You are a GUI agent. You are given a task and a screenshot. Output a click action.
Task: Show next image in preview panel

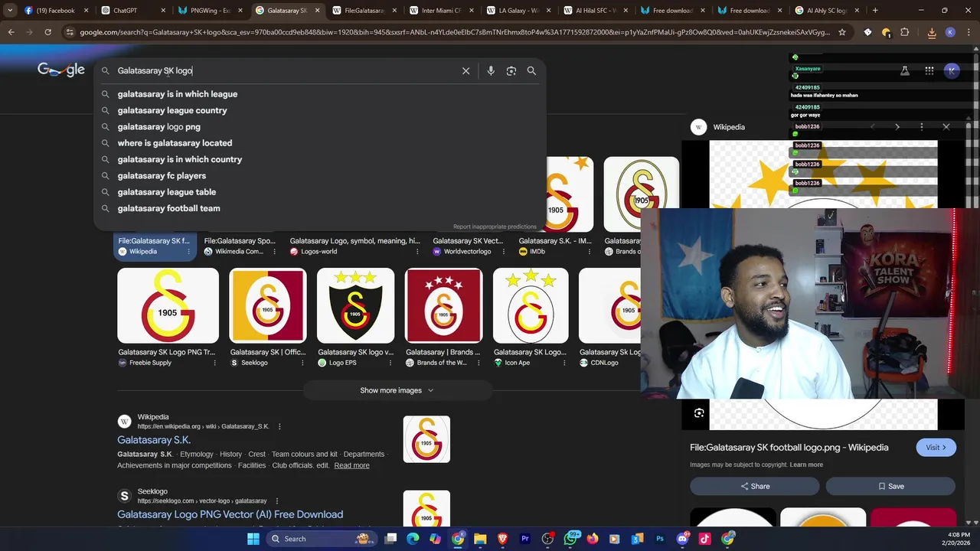point(897,127)
